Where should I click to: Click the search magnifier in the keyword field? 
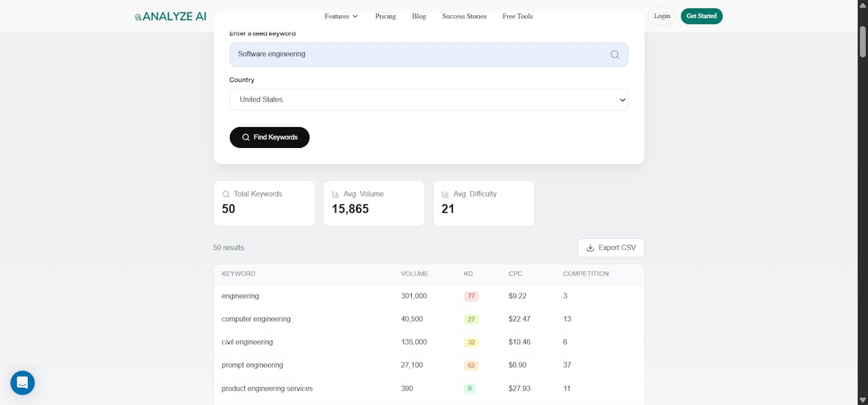coord(615,54)
